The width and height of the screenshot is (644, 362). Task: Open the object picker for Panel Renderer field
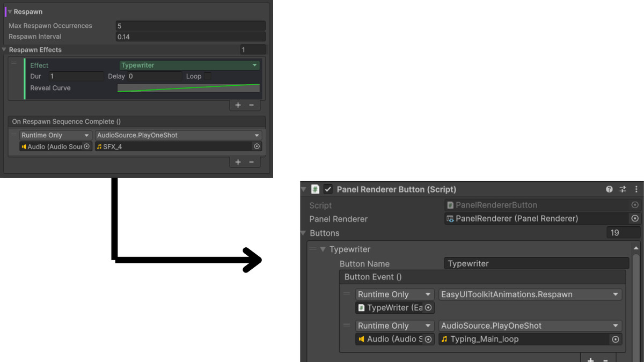(635, 219)
